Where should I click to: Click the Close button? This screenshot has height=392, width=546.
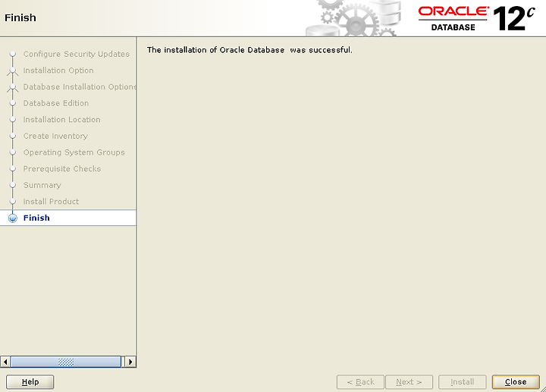point(516,382)
